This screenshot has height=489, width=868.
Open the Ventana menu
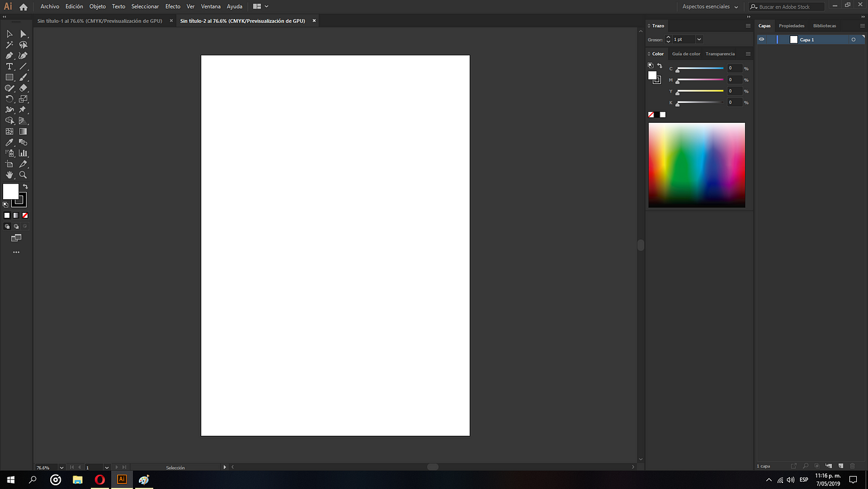[x=211, y=7]
